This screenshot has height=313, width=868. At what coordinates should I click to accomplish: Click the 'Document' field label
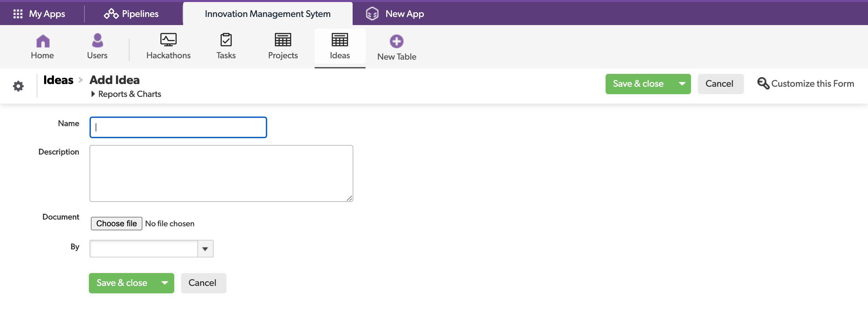click(61, 217)
